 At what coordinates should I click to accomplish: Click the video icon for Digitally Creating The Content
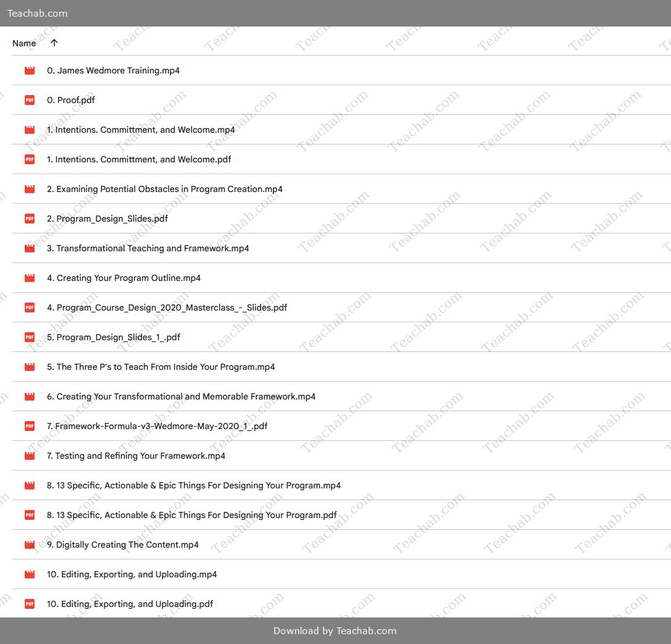[30, 545]
